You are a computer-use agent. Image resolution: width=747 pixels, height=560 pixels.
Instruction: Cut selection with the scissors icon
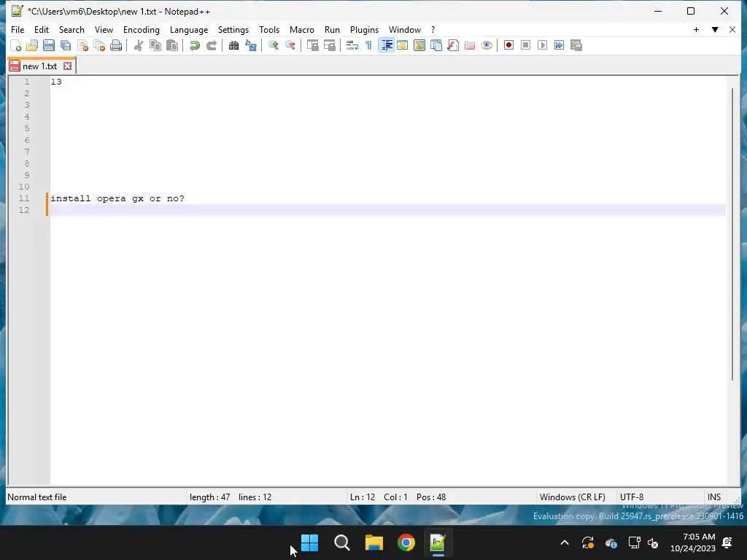tap(139, 45)
